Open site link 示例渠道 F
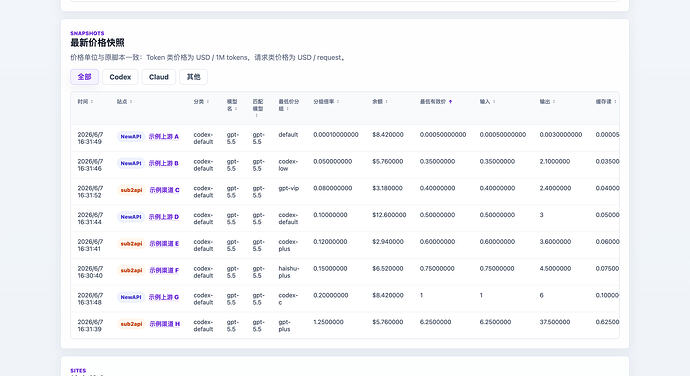Image resolution: width=690 pixels, height=376 pixels. point(164,270)
